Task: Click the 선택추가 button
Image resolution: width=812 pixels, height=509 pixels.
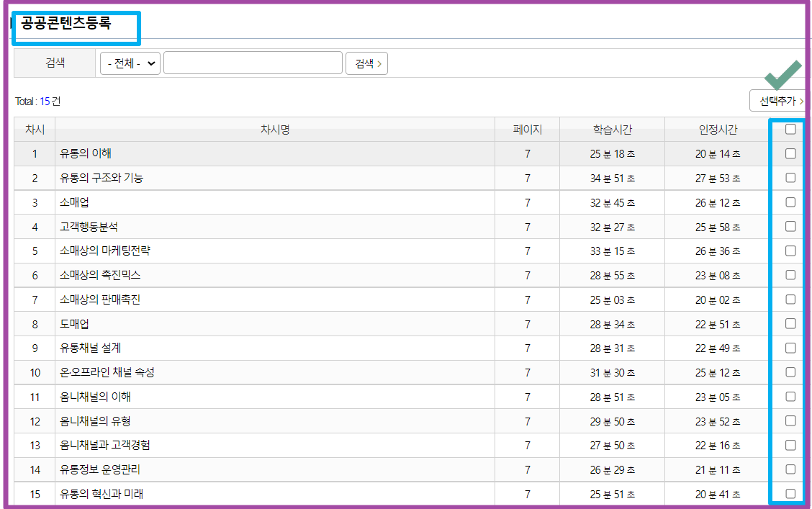Action: click(777, 102)
